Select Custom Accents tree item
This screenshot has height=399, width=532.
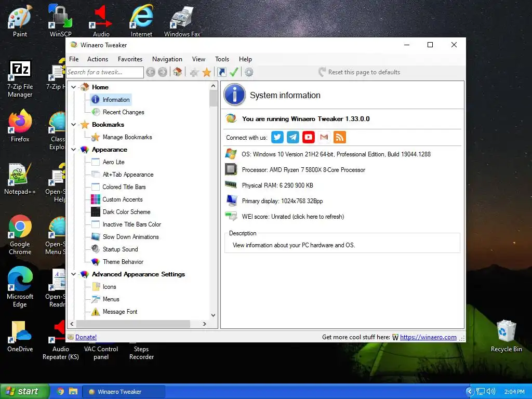(123, 199)
